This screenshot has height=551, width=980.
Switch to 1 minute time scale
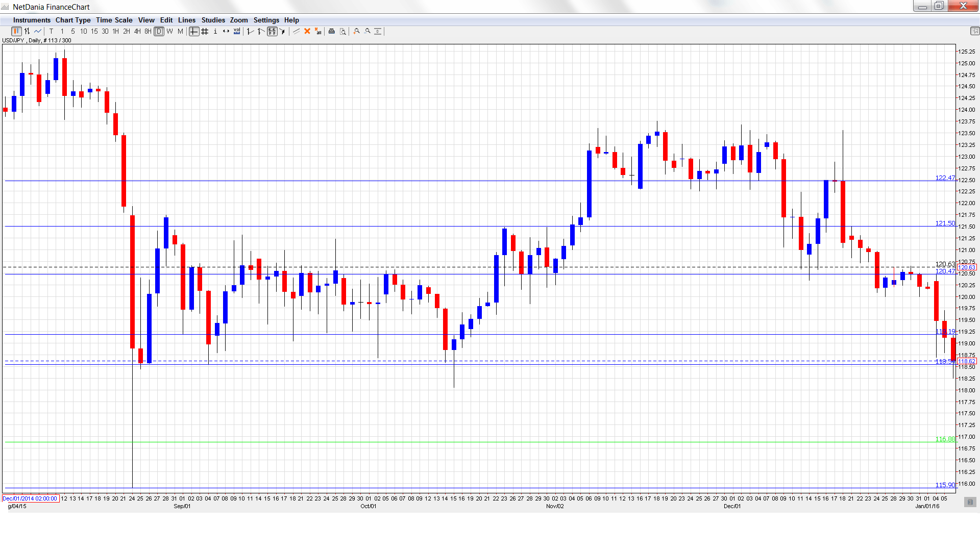(62, 32)
